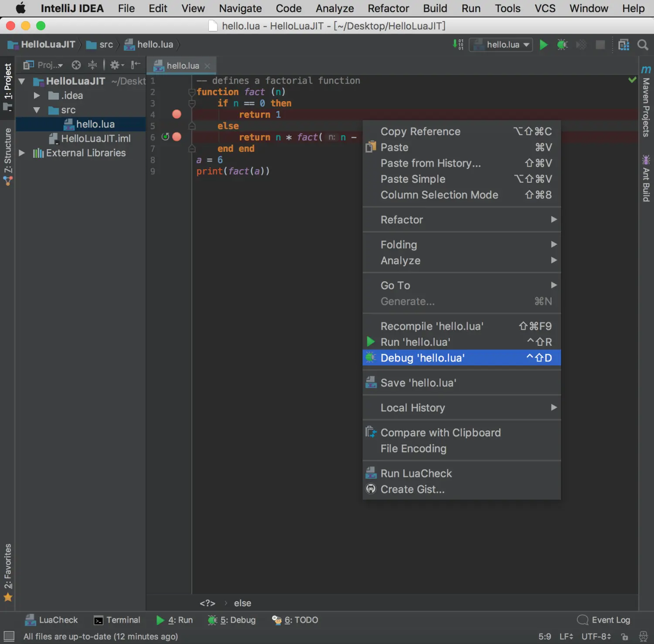Select Copy Reference in context menu
Viewport: 654px width, 644px height.
[462, 132]
